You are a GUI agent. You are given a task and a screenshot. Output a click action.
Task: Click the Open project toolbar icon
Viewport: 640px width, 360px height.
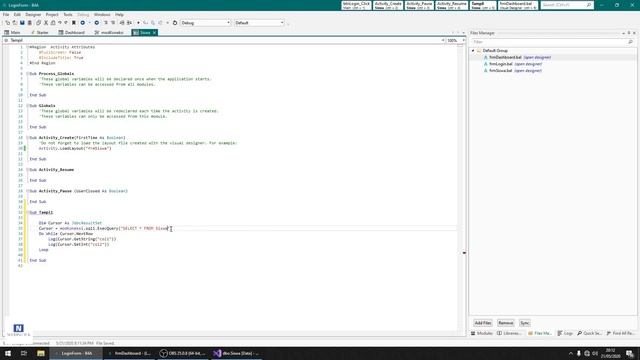point(15,23)
